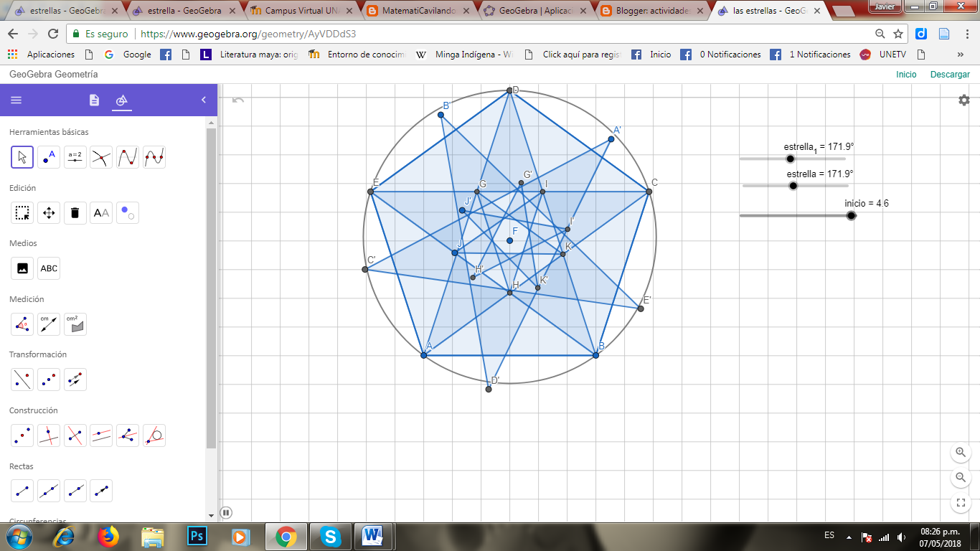The height and width of the screenshot is (551, 980).
Task: Collapse the tools sidebar with the chevron
Action: (203, 100)
